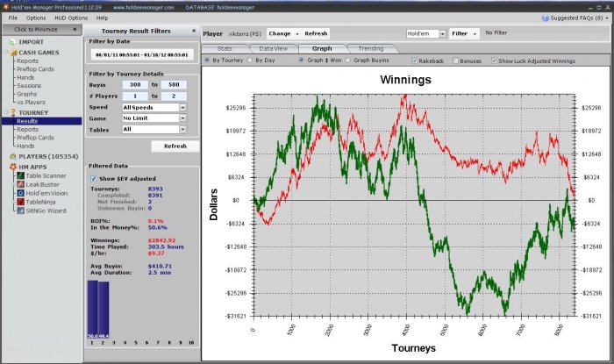Open cash games Graphs
This screenshot has width=614, height=364.
(x=26, y=94)
